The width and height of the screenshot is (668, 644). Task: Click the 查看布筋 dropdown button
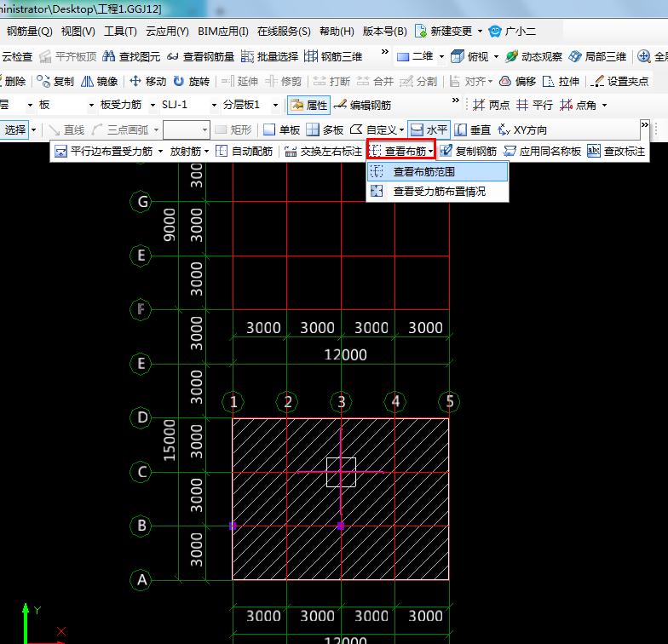pos(400,152)
